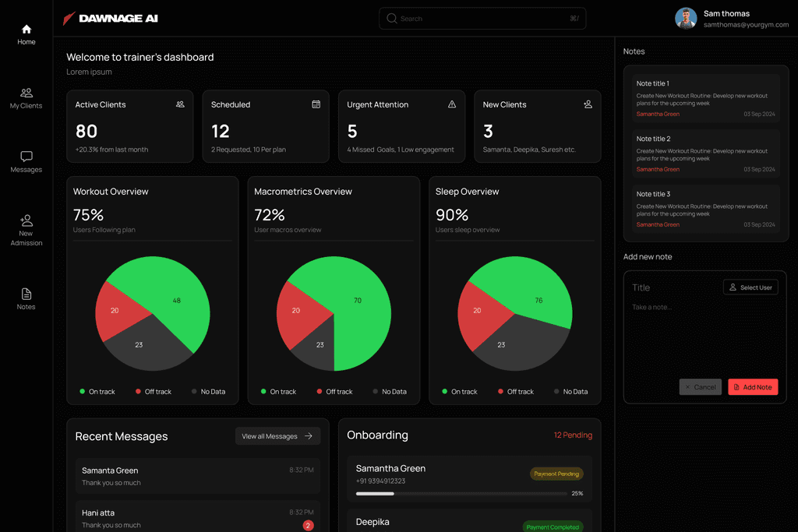
Task: Open Deepika onboarding entry
Action: [469, 521]
